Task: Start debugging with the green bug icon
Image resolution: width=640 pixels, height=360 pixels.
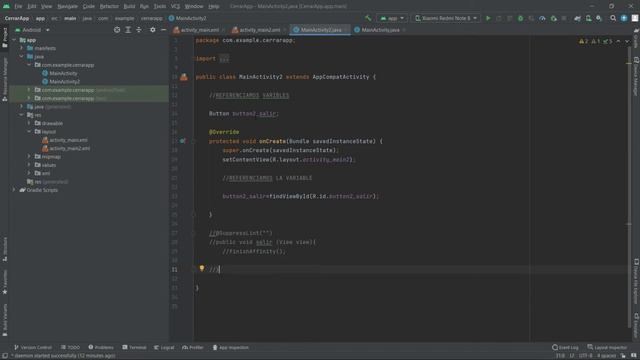Action: point(520,18)
